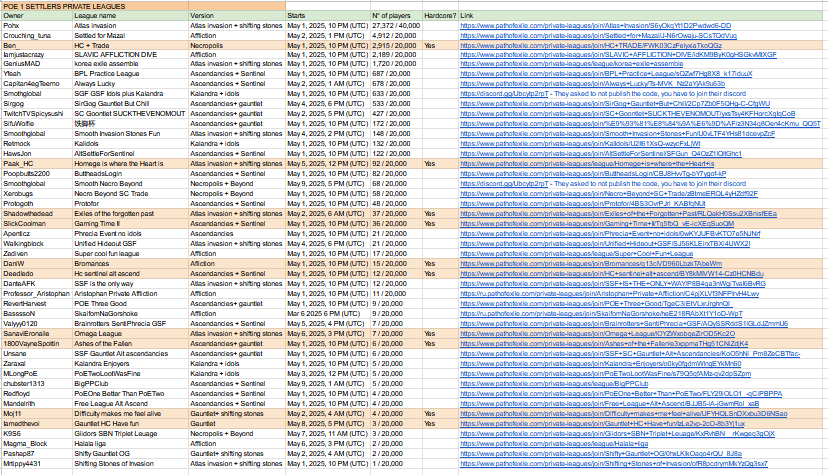Viewport: 828px width, 475px height.
Task: Select the 'Hardcore?' column header
Action: click(x=440, y=16)
